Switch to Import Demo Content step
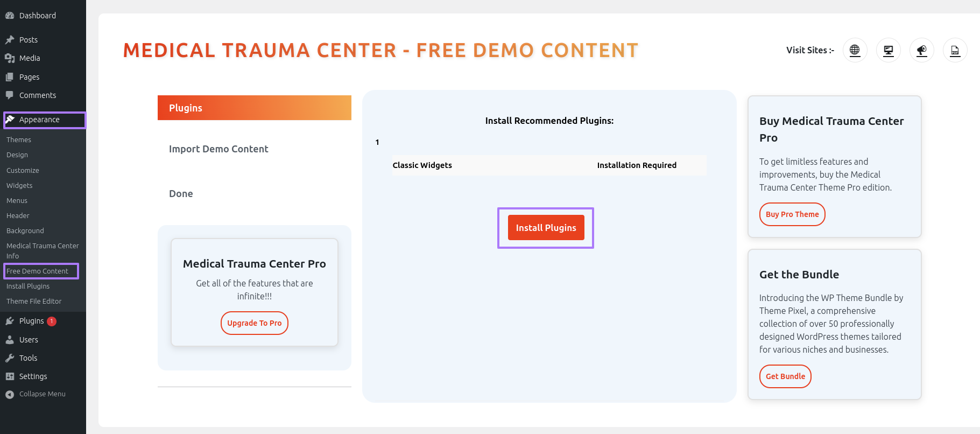 (218, 149)
